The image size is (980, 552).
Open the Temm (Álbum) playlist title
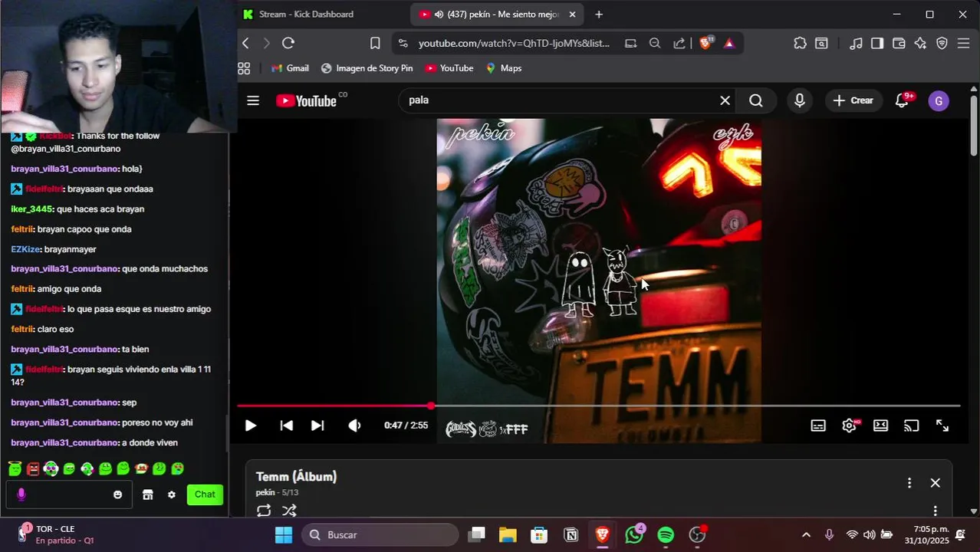[296, 477]
